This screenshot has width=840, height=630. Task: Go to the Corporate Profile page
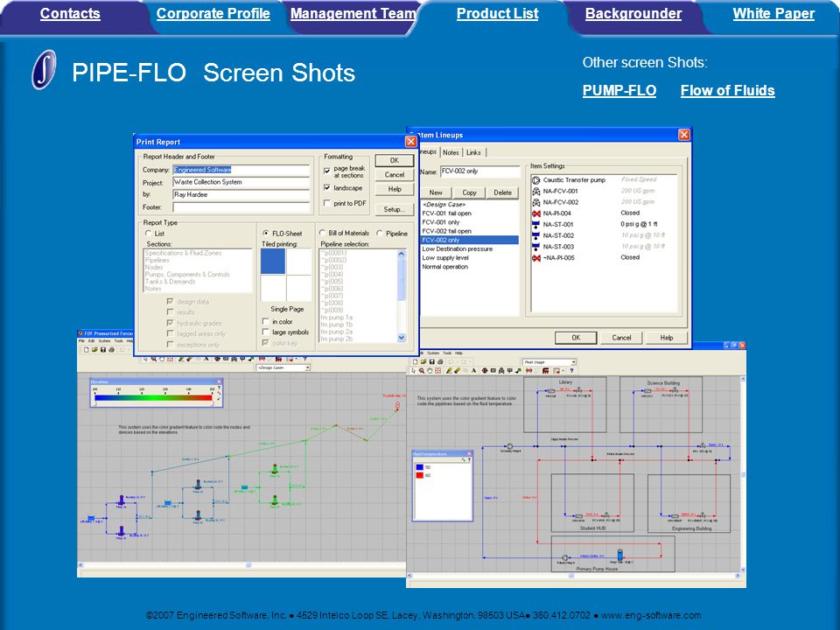click(213, 13)
